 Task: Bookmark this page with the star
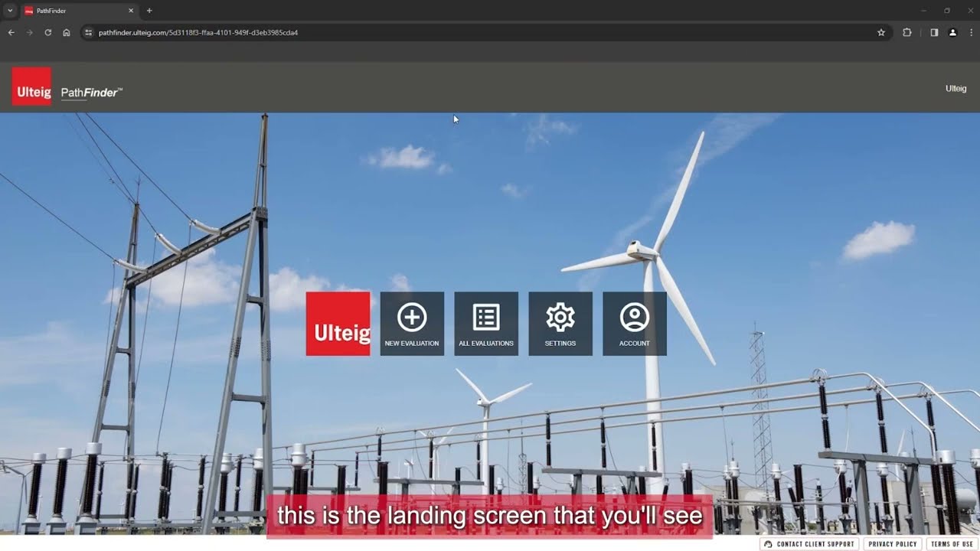pos(881,33)
